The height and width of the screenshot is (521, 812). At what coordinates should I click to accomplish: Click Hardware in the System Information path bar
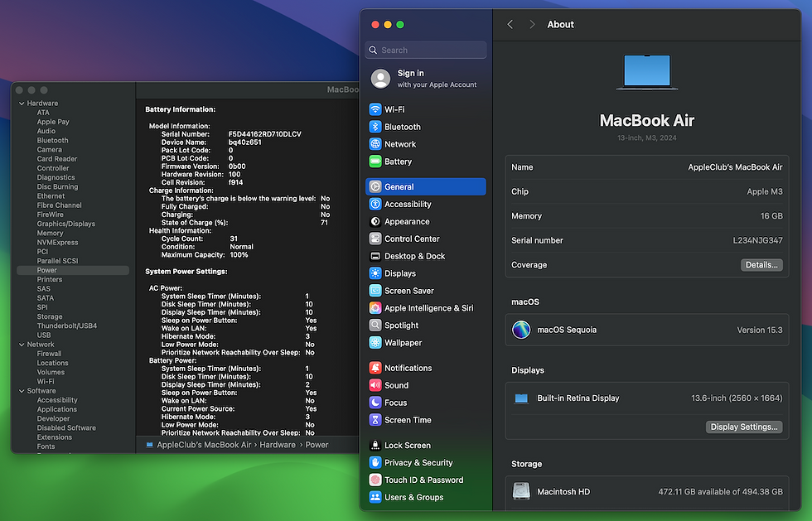click(x=278, y=445)
